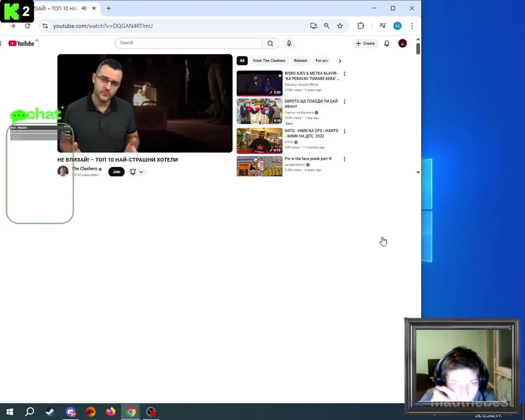
Task: Switch to Chrome in the taskbar
Action: (131, 412)
